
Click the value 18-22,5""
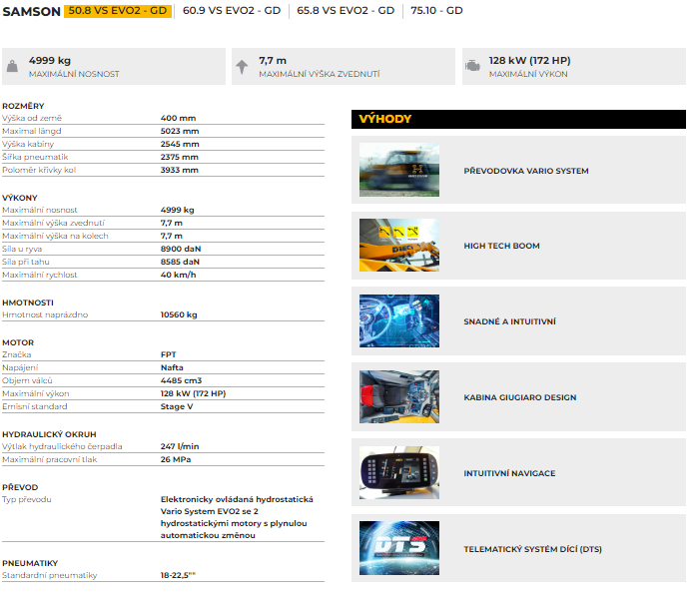178,576
